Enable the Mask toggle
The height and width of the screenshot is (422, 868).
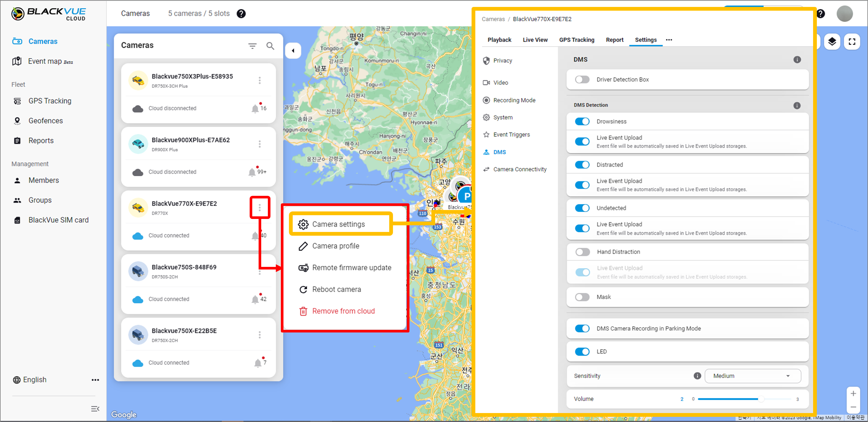pyautogui.click(x=582, y=298)
